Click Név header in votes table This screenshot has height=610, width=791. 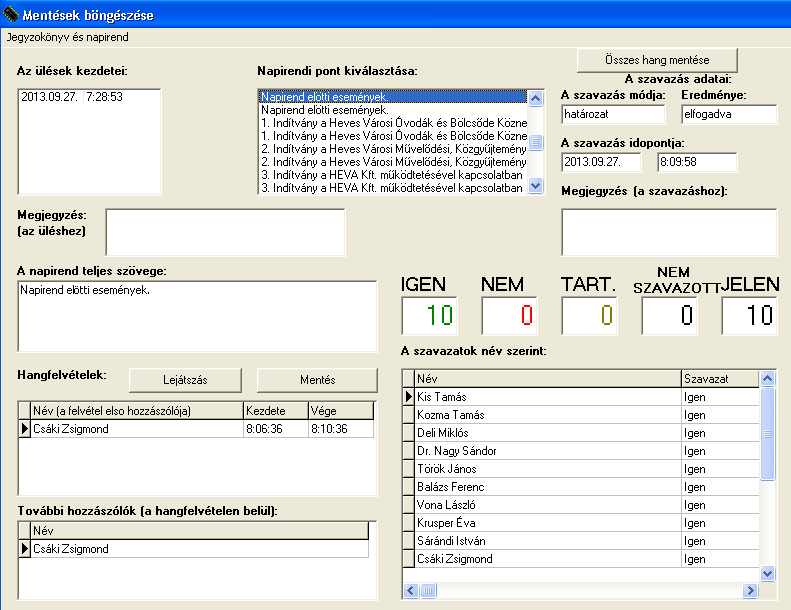point(548,379)
